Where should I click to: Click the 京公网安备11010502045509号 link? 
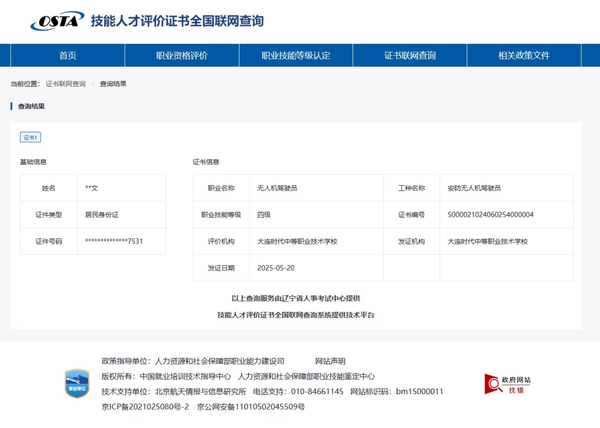[251, 406]
